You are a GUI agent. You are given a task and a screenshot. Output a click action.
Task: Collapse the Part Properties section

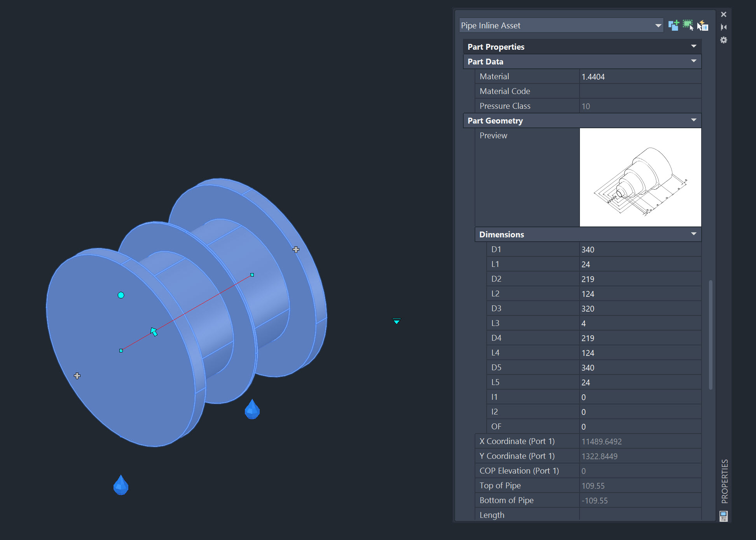(x=694, y=46)
